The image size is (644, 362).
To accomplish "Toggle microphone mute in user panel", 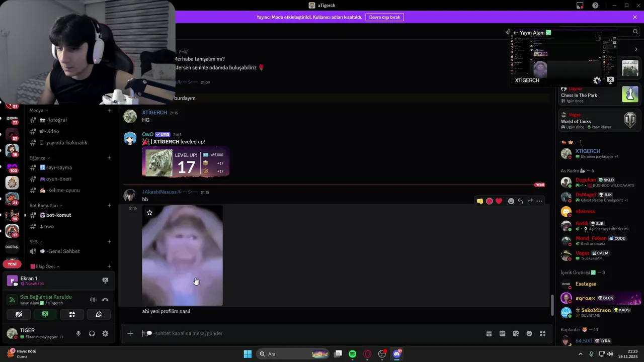I will [x=78, y=333].
